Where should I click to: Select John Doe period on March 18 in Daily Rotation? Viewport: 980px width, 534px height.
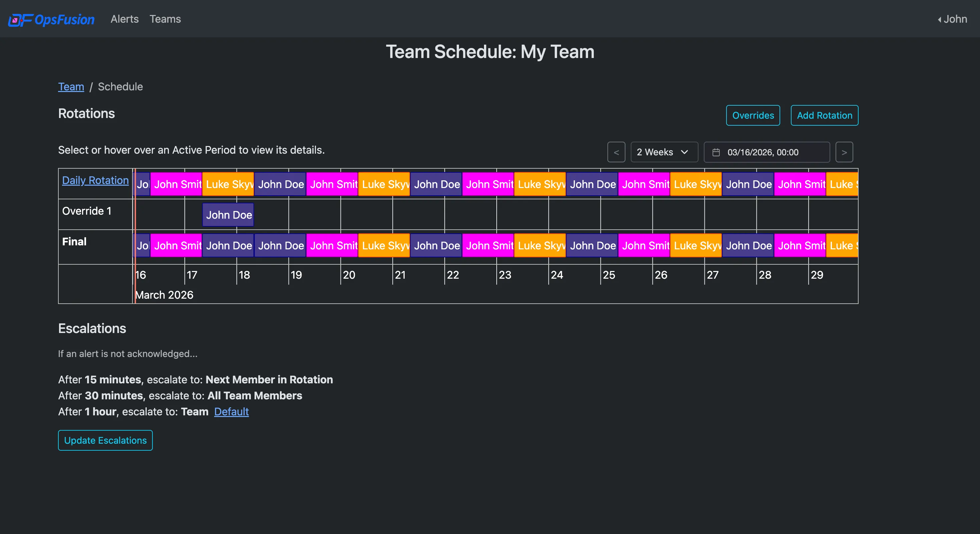coord(280,184)
